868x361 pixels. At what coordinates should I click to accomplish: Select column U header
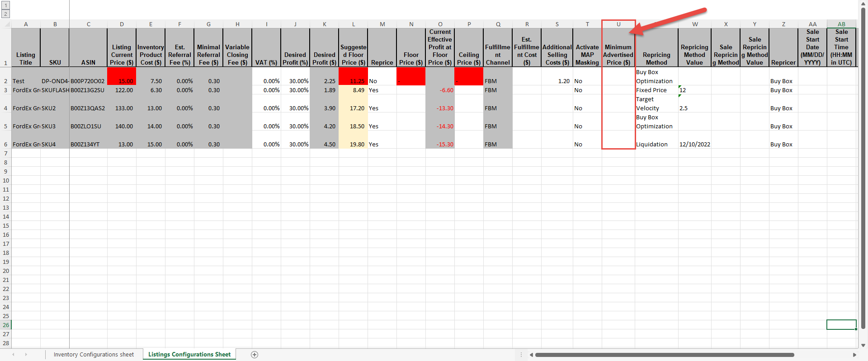point(618,24)
